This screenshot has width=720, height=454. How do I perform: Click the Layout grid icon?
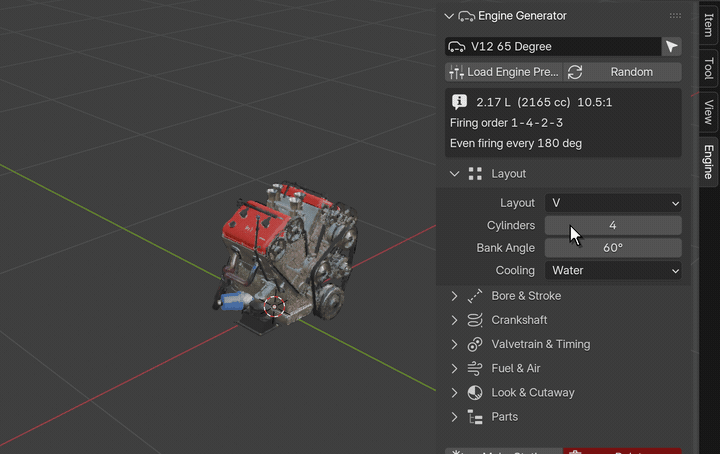coord(475,174)
